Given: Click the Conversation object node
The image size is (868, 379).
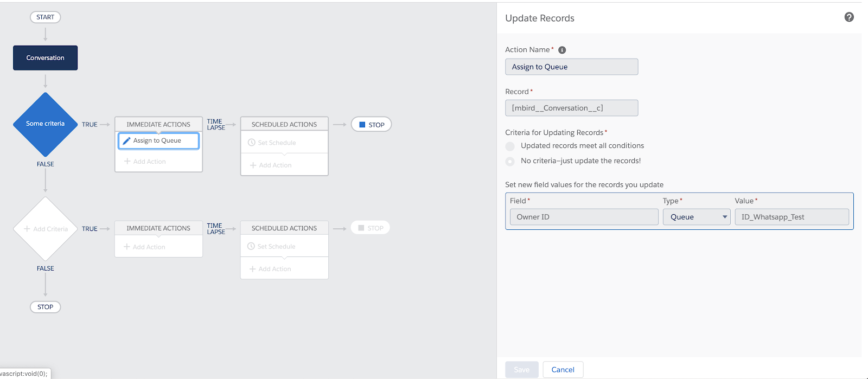Looking at the screenshot, I should [x=46, y=58].
